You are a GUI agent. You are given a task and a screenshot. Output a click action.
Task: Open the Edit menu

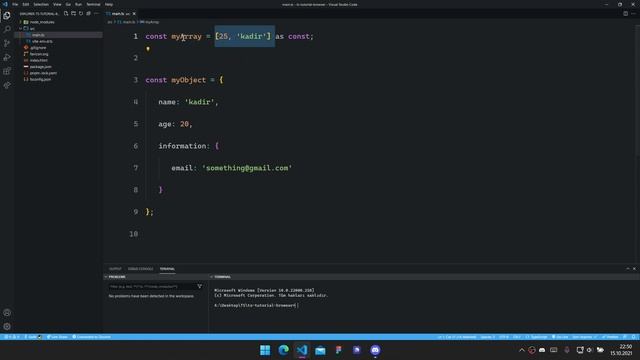click(x=26, y=4)
